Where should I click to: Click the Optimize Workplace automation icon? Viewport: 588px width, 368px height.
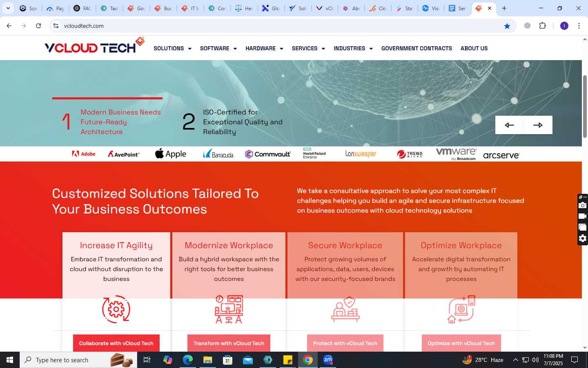461,310
